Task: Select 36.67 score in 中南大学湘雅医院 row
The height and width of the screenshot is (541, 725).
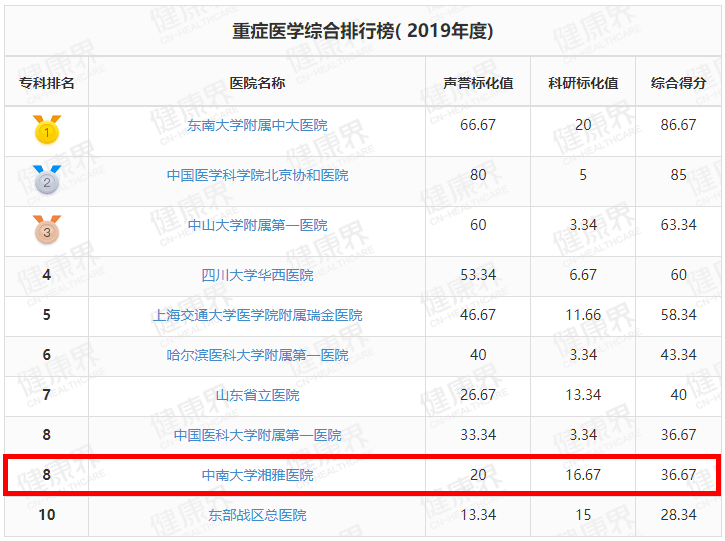Action: click(x=678, y=475)
